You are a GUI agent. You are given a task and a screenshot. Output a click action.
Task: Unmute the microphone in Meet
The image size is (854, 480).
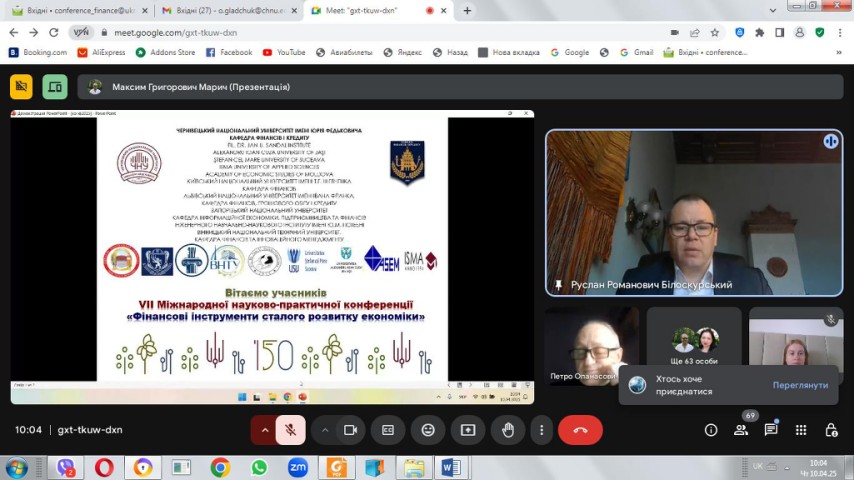pos(290,430)
